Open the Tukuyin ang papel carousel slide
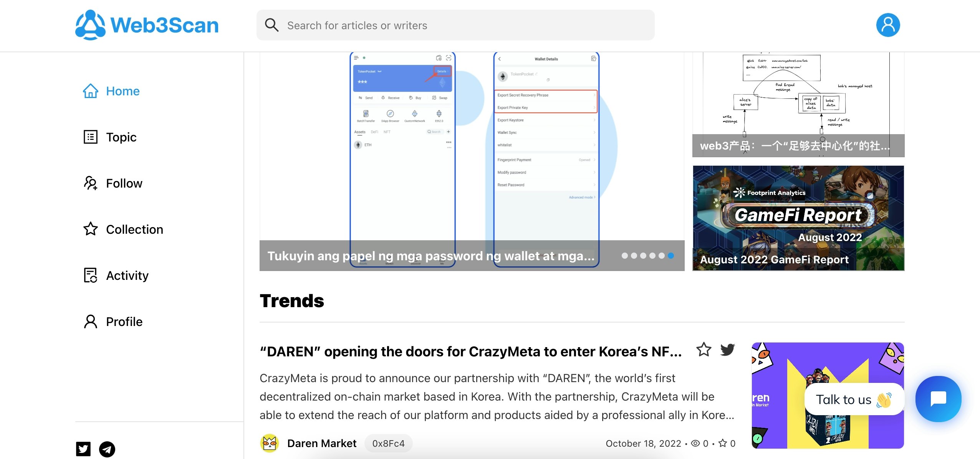The height and width of the screenshot is (459, 980). click(x=472, y=161)
